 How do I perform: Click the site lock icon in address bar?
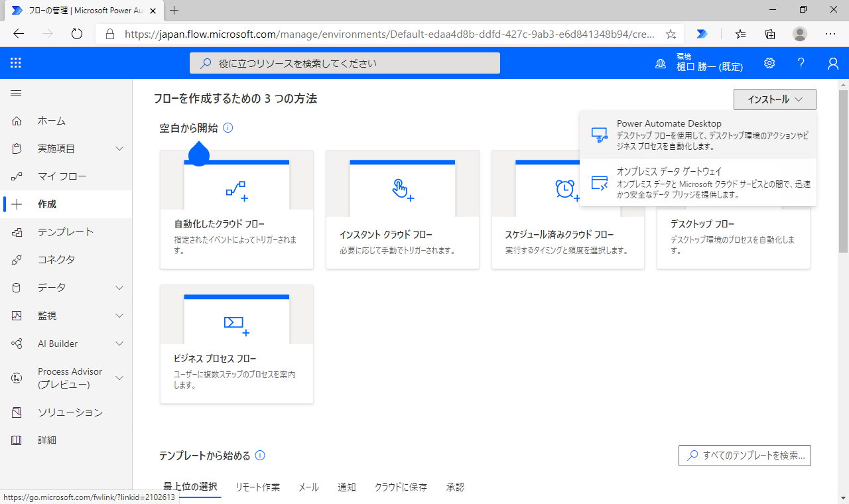pos(110,34)
